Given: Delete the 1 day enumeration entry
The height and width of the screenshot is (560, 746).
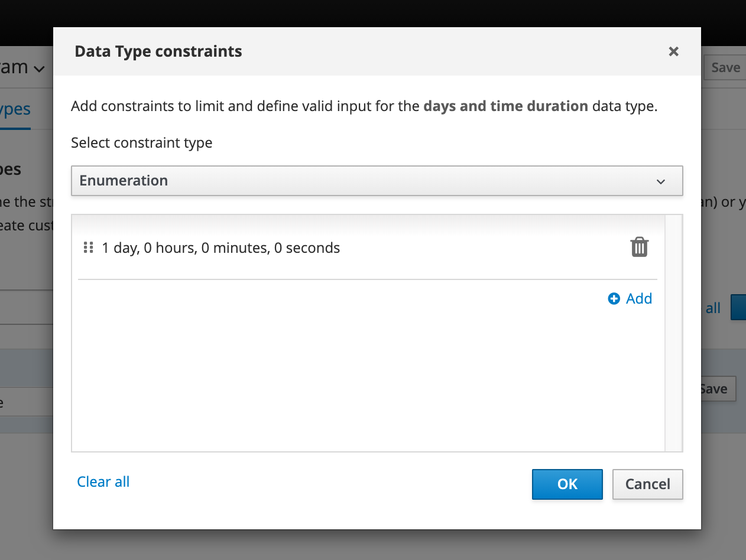Looking at the screenshot, I should click(639, 247).
